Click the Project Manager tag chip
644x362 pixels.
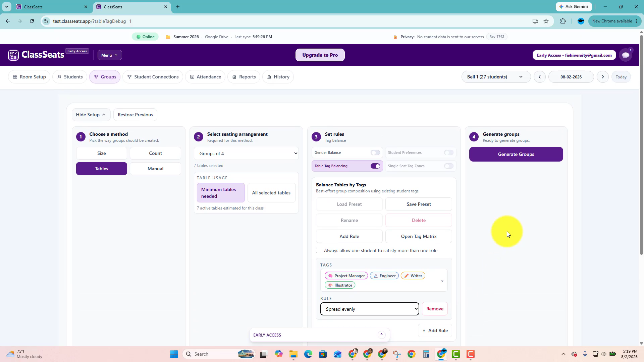346,276
